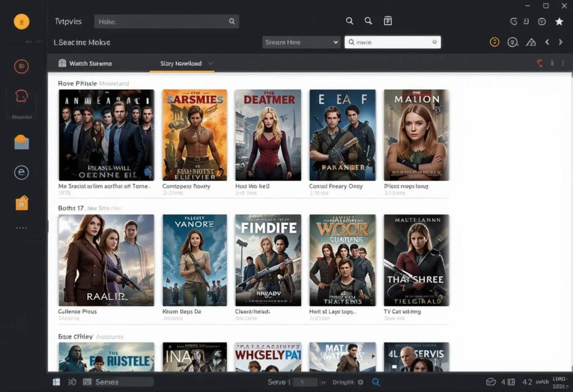Click the red phone icon in tab bar
The width and height of the screenshot is (573, 392).
540,63
